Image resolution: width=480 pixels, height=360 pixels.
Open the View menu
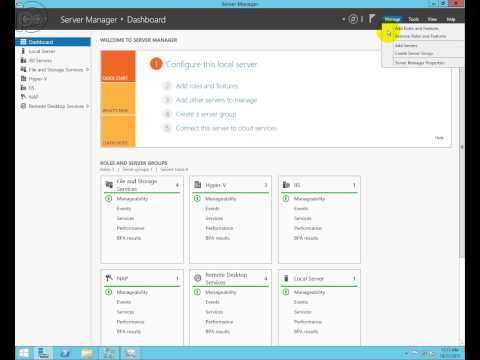432,19
